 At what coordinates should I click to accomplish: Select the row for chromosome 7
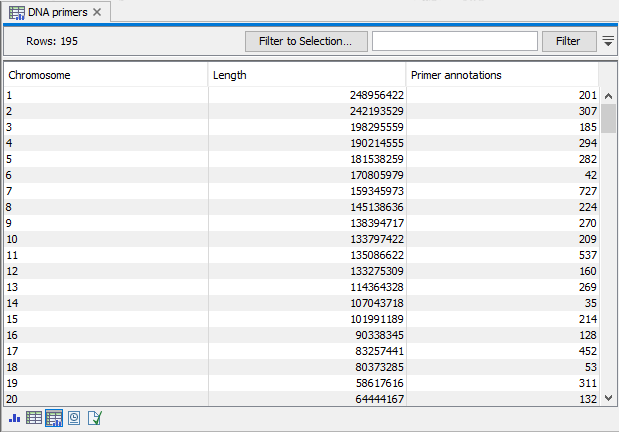pyautogui.click(x=105, y=191)
